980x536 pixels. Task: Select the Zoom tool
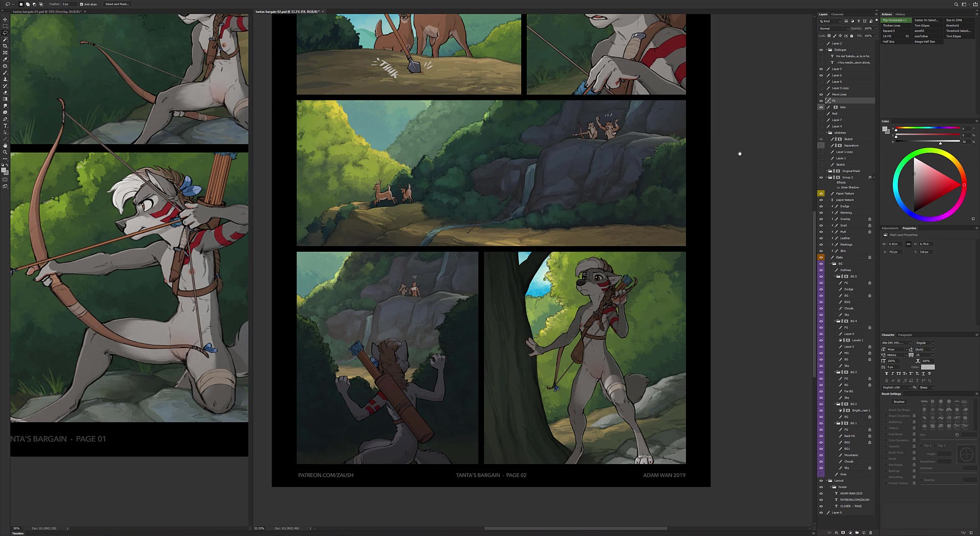pyautogui.click(x=5, y=152)
